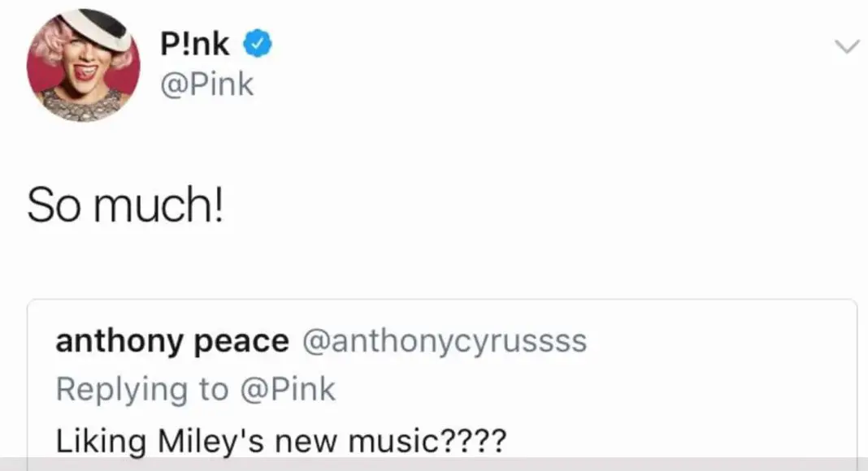Select "Liking Miley's new music????" text
The height and width of the screenshot is (471, 868).
coord(280,440)
